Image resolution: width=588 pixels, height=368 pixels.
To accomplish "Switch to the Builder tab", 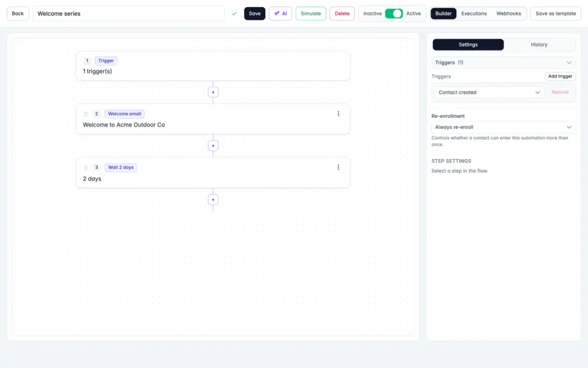I will click(x=443, y=14).
